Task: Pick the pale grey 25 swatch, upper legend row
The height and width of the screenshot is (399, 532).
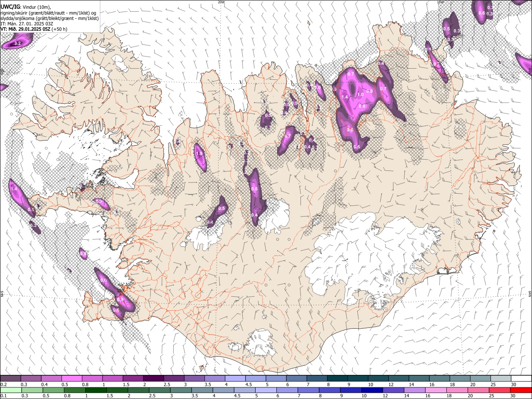Action: click(x=501, y=379)
